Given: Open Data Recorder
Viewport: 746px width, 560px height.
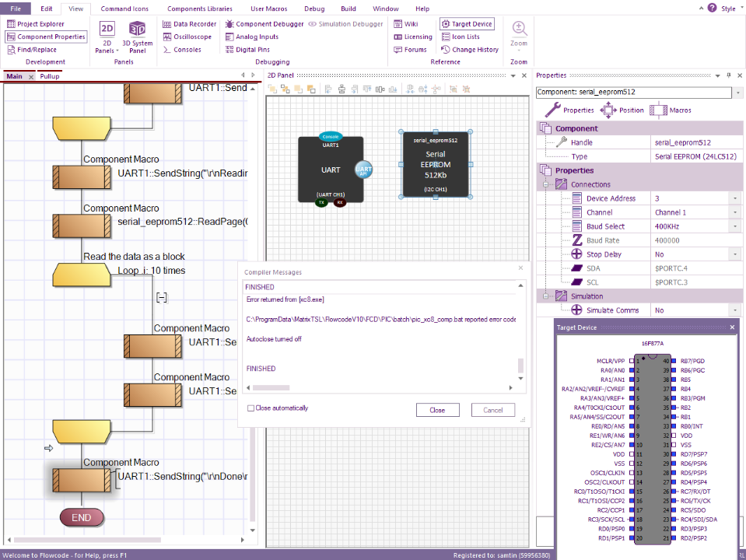Looking at the screenshot, I should click(189, 24).
